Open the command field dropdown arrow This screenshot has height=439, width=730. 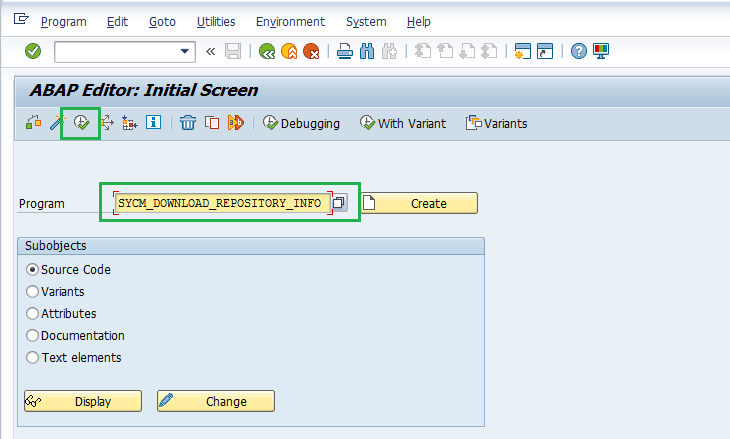[185, 51]
